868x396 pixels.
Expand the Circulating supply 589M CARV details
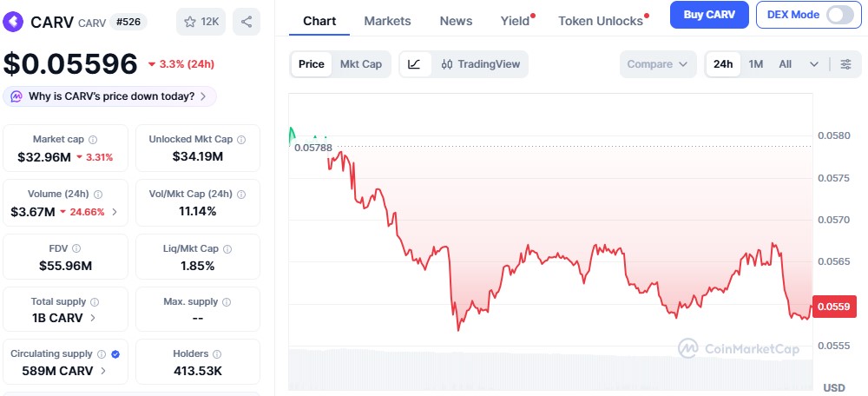tap(103, 371)
